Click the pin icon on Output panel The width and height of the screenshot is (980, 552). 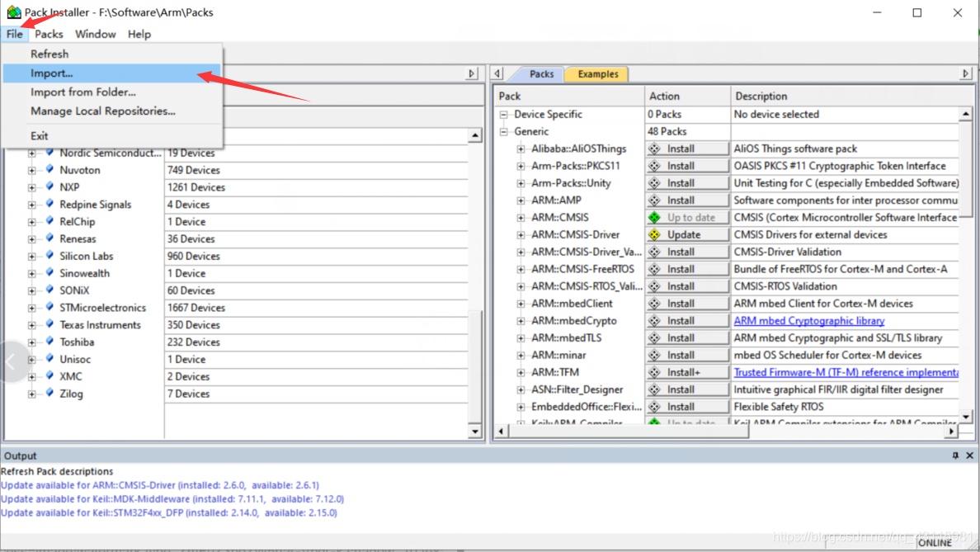955,455
